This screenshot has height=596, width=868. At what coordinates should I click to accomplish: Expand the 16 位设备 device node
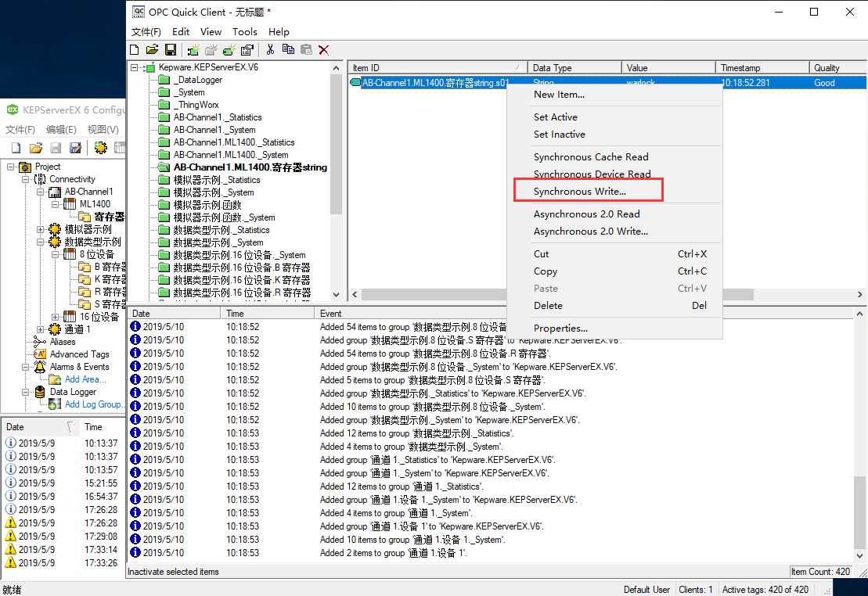[x=55, y=317]
